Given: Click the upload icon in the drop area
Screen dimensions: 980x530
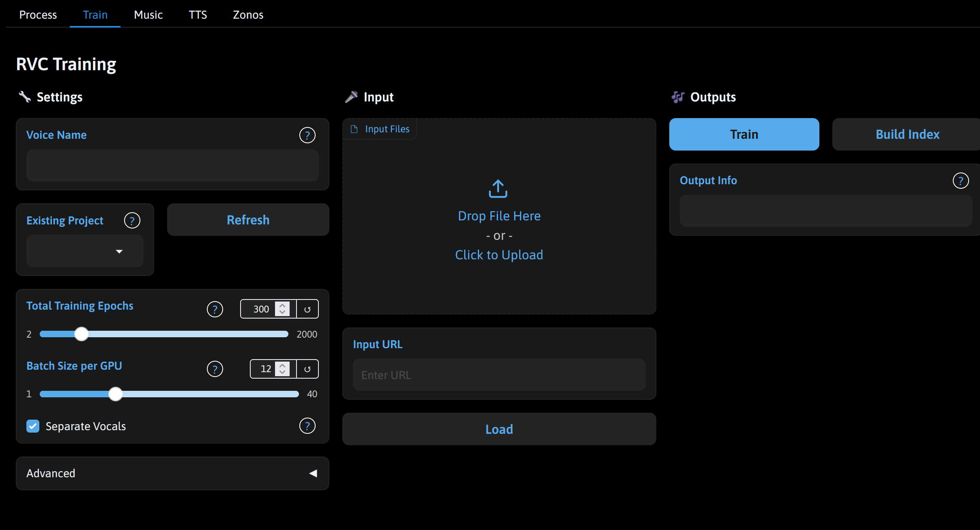Looking at the screenshot, I should click(499, 188).
